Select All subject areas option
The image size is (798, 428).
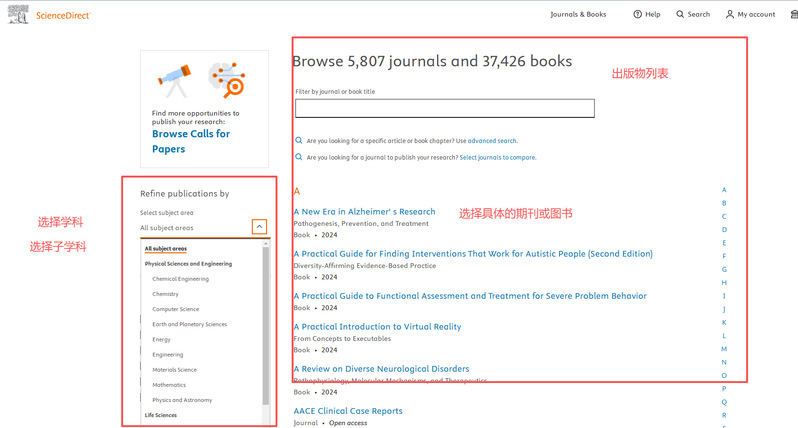click(x=165, y=249)
